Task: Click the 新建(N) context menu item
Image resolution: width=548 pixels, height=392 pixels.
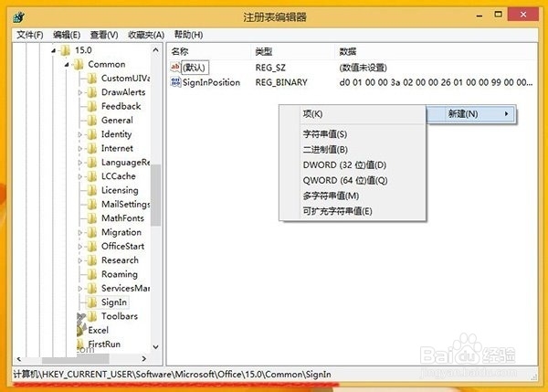Action: (470, 114)
